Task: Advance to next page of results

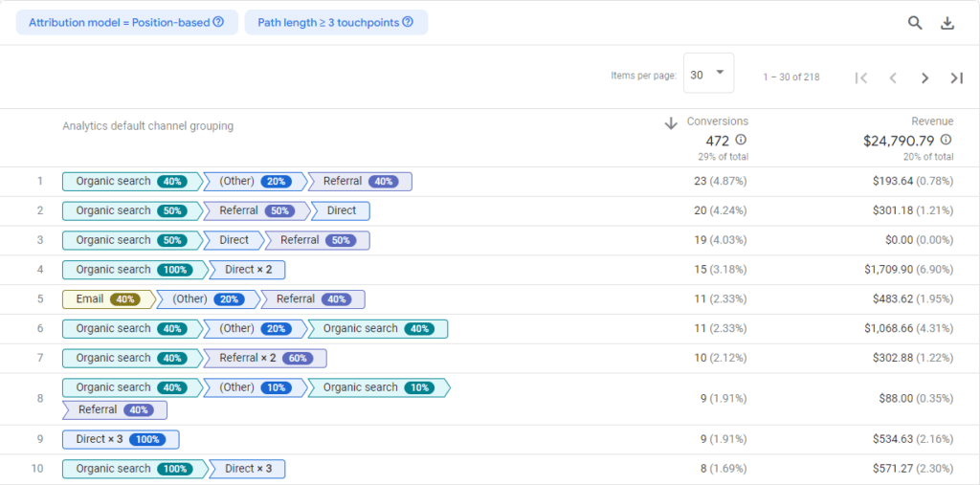Action: pos(924,77)
